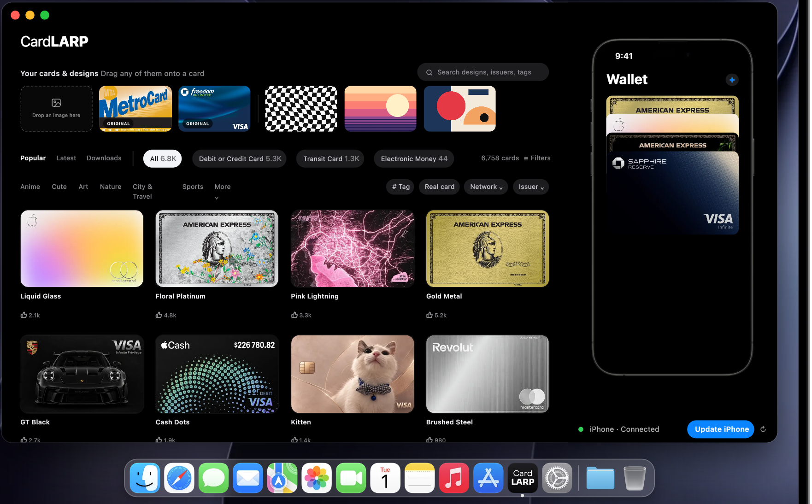812x504 pixels.
Task: Click the plus icon in Wallet
Action: click(732, 80)
